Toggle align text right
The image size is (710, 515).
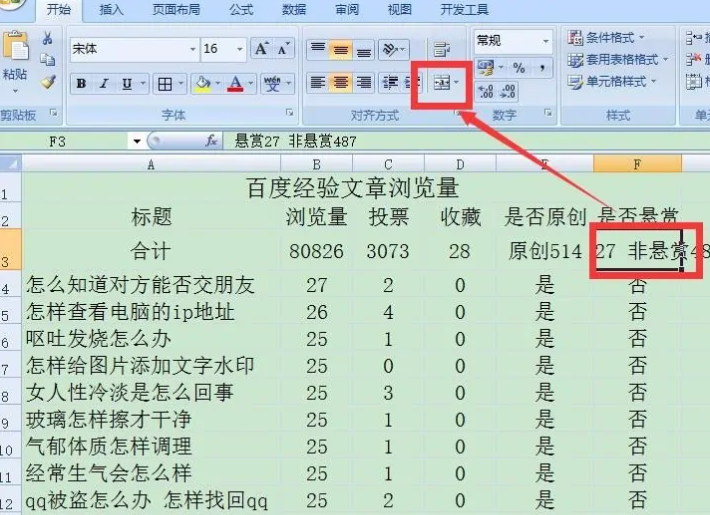pos(363,82)
